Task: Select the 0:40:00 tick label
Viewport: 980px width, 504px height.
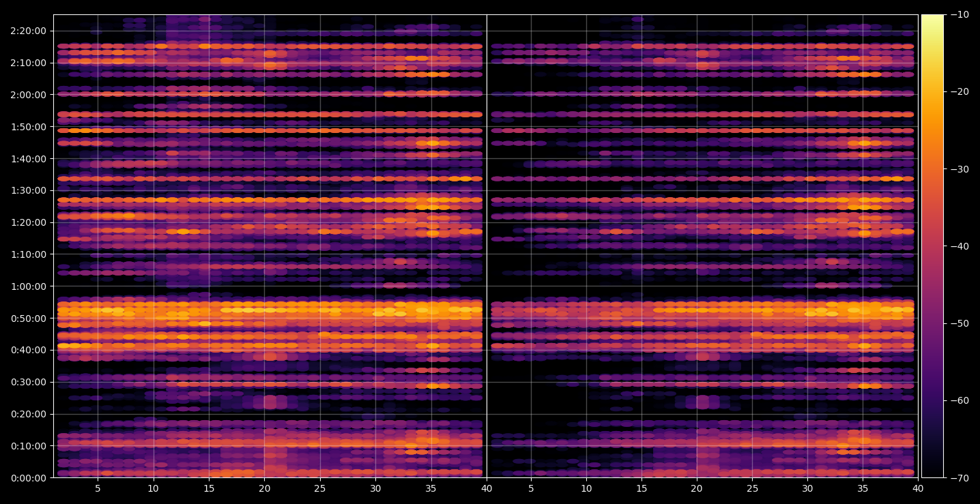Action: 29,350
